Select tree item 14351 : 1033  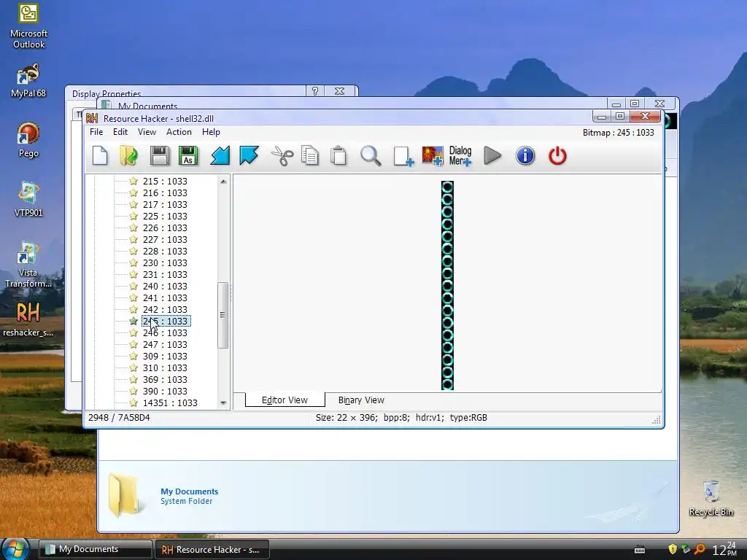click(x=170, y=402)
